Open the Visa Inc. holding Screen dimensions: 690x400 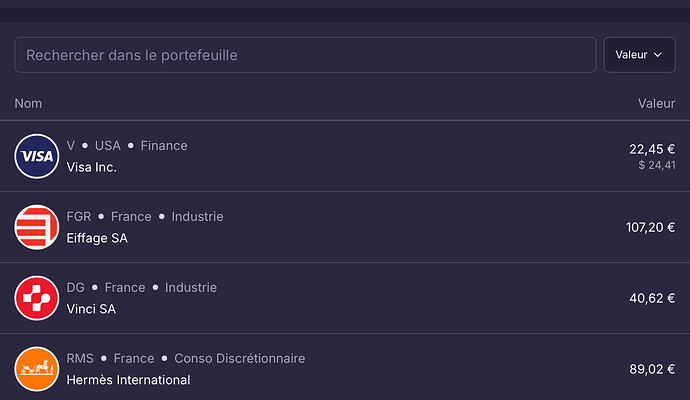coord(345,156)
